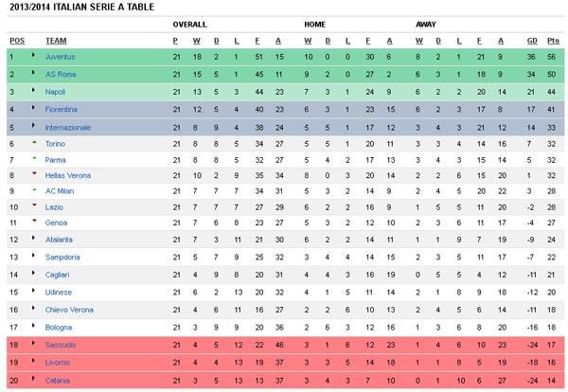Expand the Catania row arrow
The height and width of the screenshot is (392, 568).
(x=33, y=379)
